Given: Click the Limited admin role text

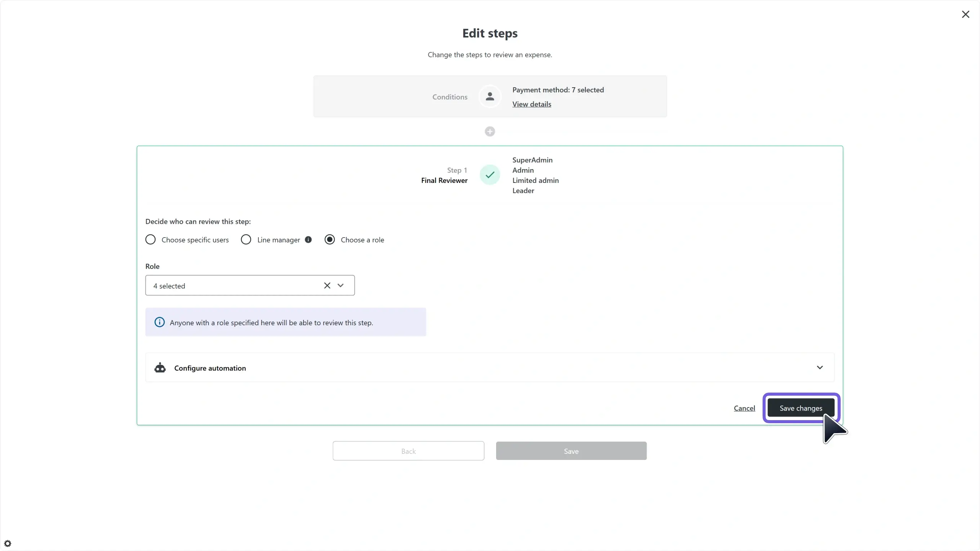Looking at the screenshot, I should [x=535, y=180].
